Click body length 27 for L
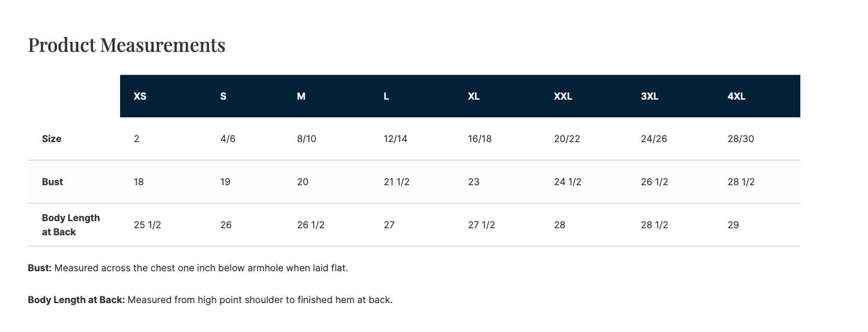868x332 pixels. pos(389,225)
